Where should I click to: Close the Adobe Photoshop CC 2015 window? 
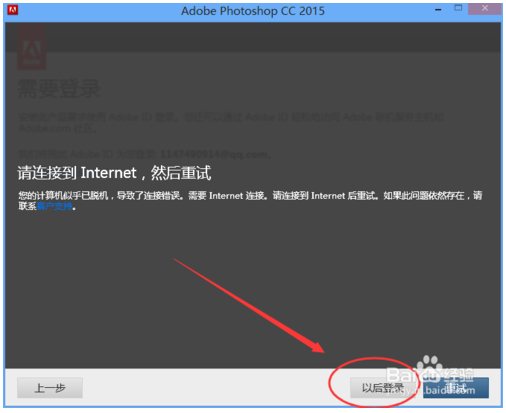pyautogui.click(x=485, y=9)
